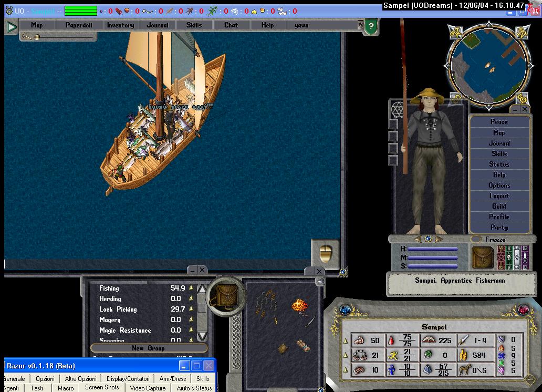Click the Party button on paperdoll

point(499,228)
